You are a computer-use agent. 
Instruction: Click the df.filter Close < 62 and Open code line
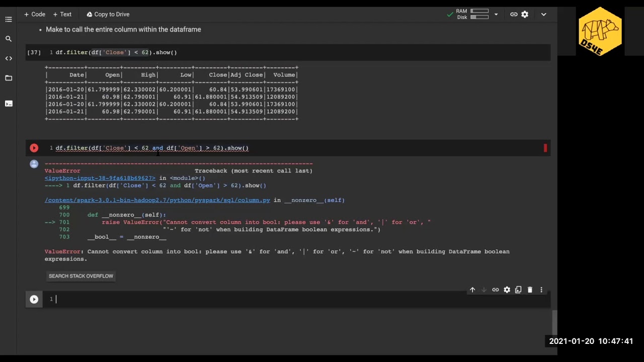(x=152, y=148)
